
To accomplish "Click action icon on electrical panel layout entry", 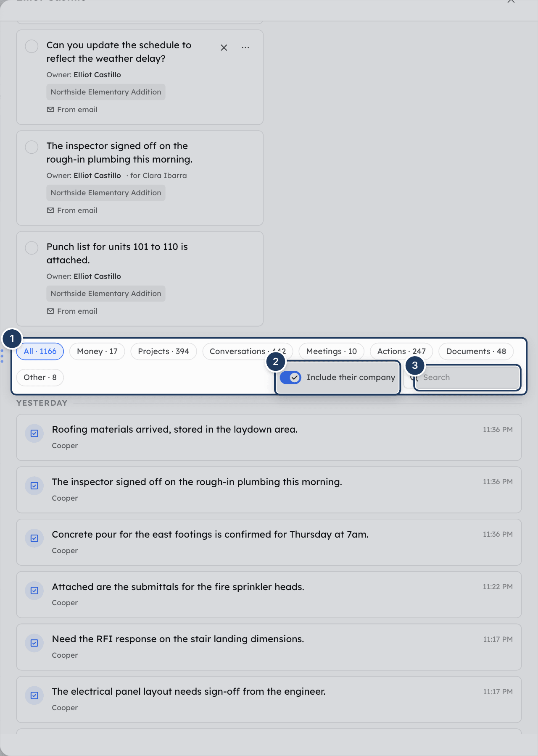I will tap(34, 696).
